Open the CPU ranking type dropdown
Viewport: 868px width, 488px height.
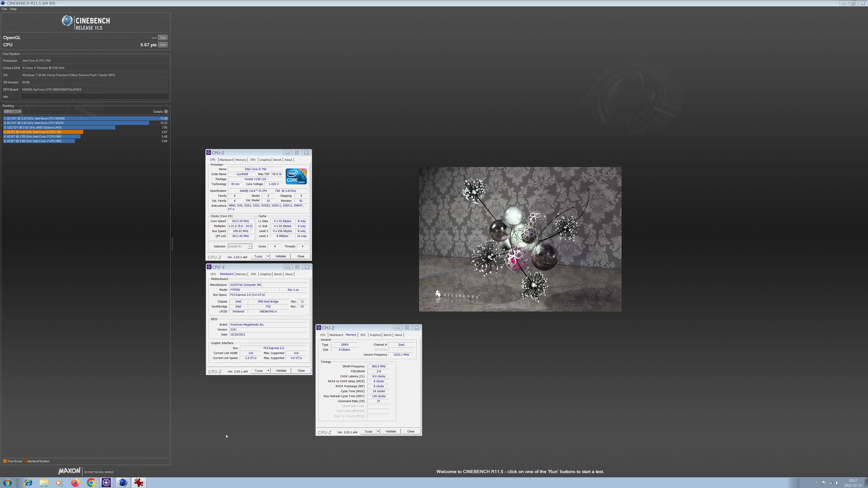pyautogui.click(x=12, y=111)
